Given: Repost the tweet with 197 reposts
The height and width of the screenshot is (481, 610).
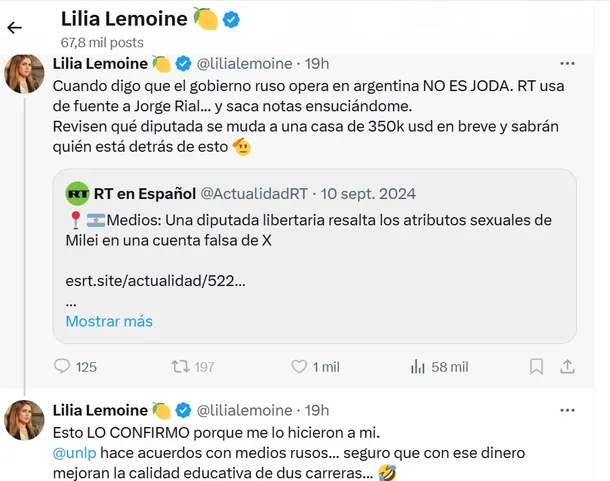Looking at the screenshot, I should tap(180, 367).
